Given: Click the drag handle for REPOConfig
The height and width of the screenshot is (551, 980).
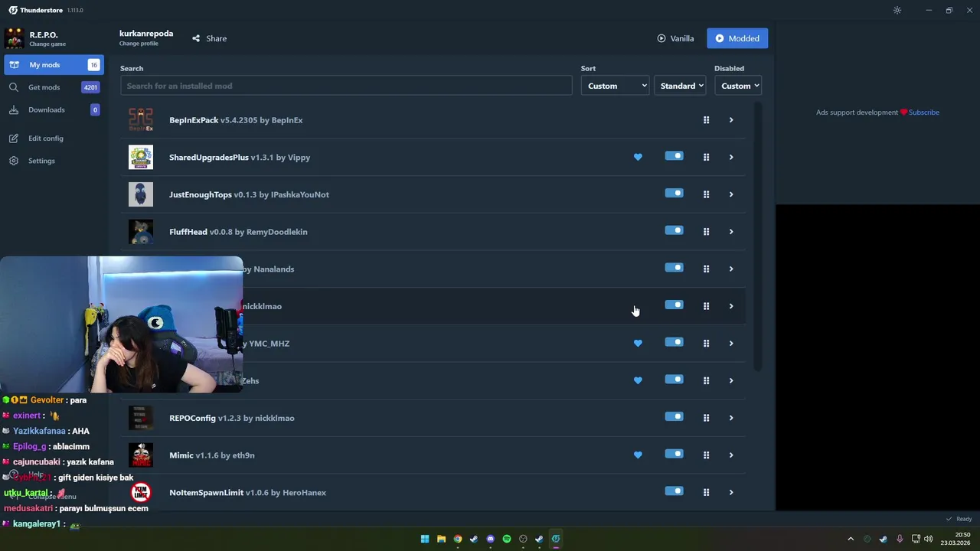Looking at the screenshot, I should point(706,418).
